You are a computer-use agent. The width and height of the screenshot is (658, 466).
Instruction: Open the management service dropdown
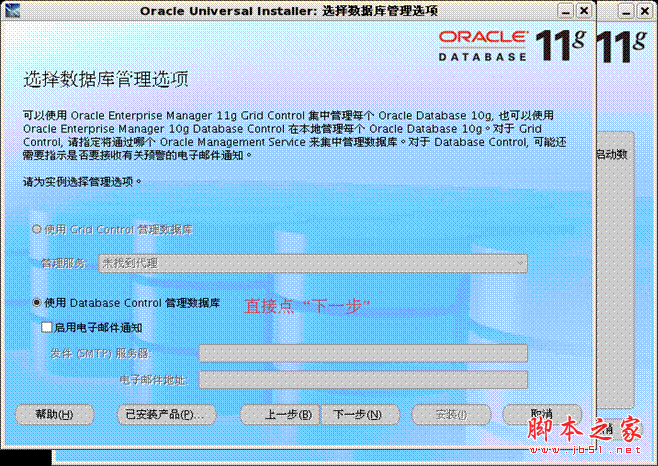click(313, 263)
